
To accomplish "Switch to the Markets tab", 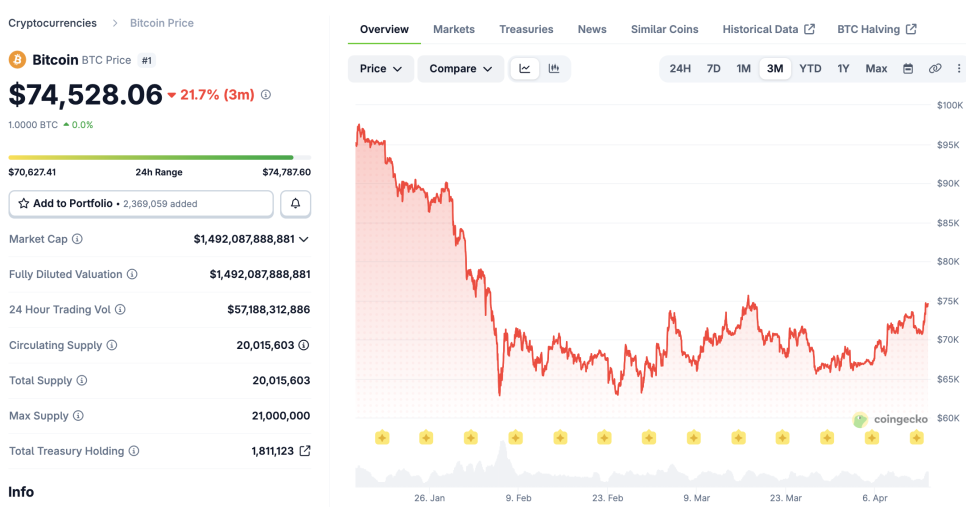I will (454, 29).
